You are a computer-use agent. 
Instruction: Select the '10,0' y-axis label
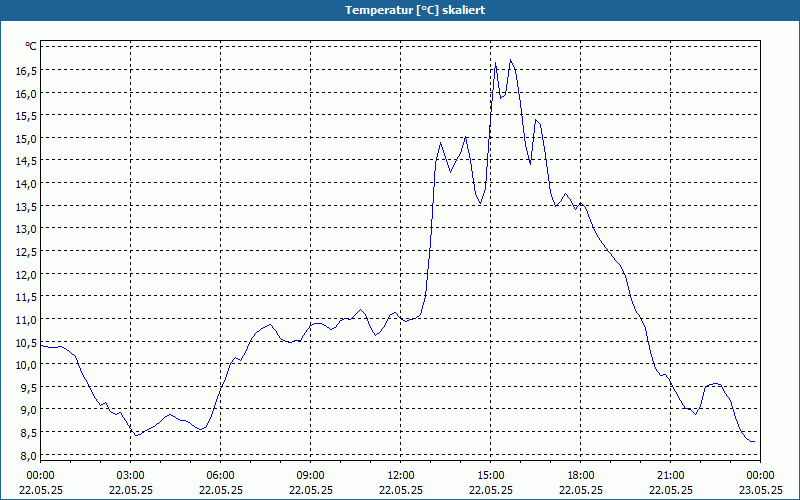click(26, 365)
